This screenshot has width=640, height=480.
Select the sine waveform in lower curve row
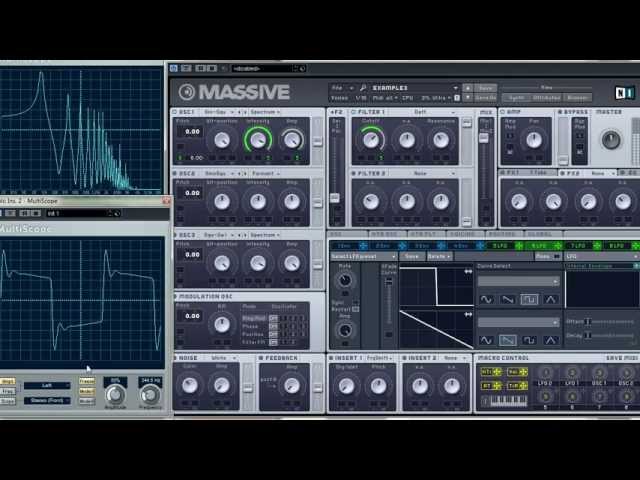tap(486, 340)
